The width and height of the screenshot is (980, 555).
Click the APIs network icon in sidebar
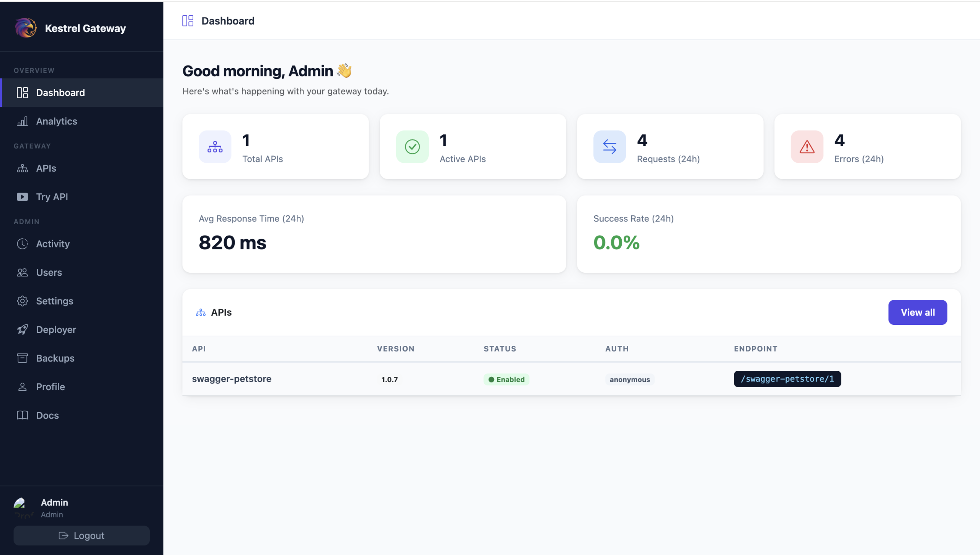pos(22,169)
